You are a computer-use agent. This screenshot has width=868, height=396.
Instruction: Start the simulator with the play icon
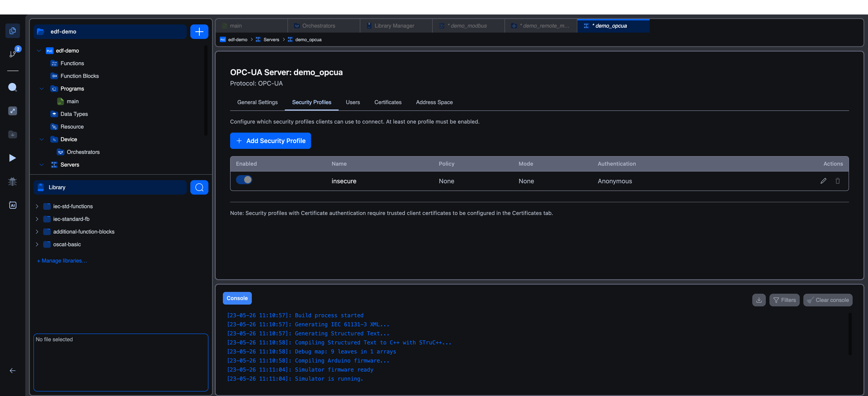click(12, 158)
